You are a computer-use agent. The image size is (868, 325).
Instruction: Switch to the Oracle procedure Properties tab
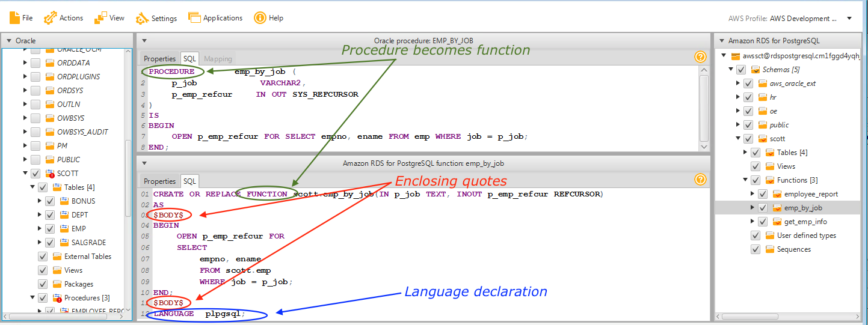coord(159,59)
